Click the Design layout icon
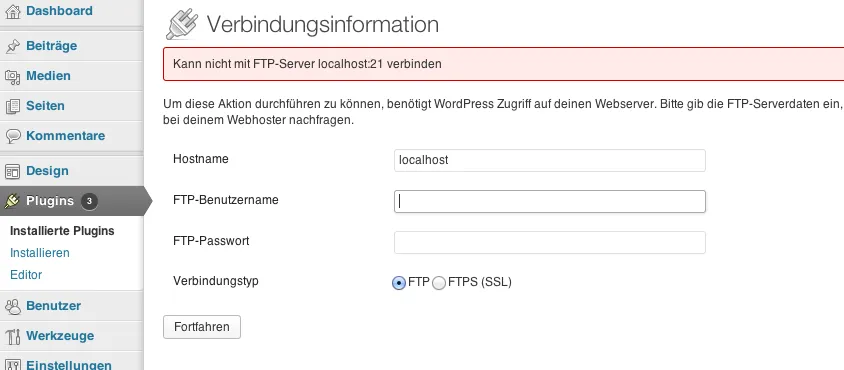Viewport: 844px width, 370px height. tap(12, 171)
